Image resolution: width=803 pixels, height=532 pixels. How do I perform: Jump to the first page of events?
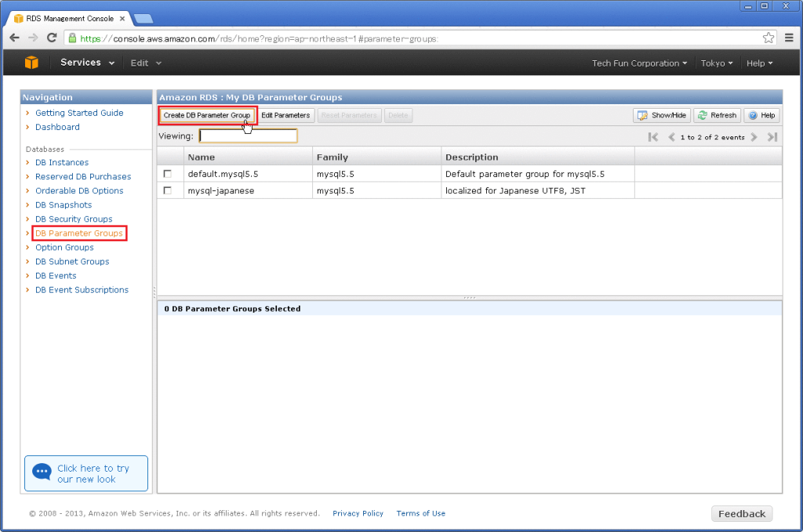(653, 137)
